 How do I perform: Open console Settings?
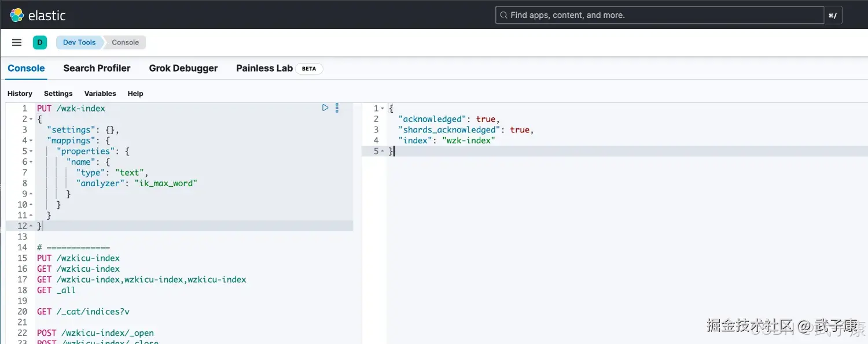coord(58,94)
